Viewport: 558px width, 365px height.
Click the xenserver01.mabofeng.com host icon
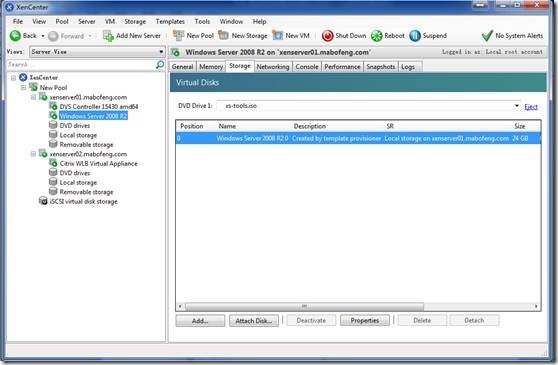point(43,97)
